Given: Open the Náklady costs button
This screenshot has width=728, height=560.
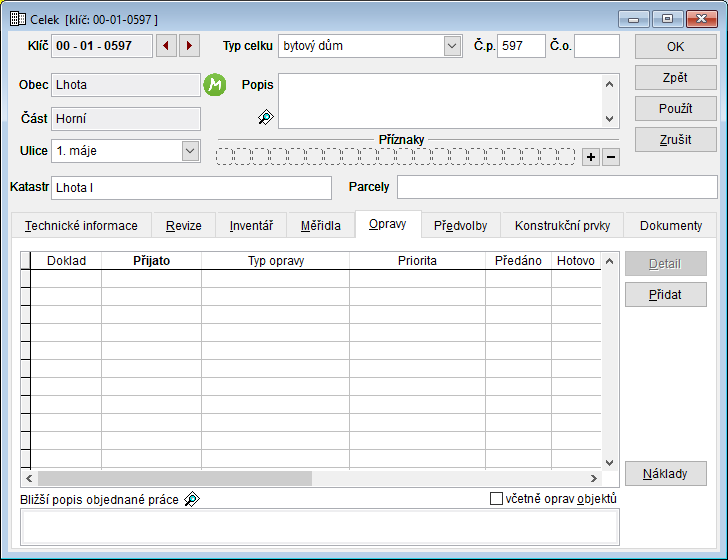Looking at the screenshot, I should click(x=666, y=474).
